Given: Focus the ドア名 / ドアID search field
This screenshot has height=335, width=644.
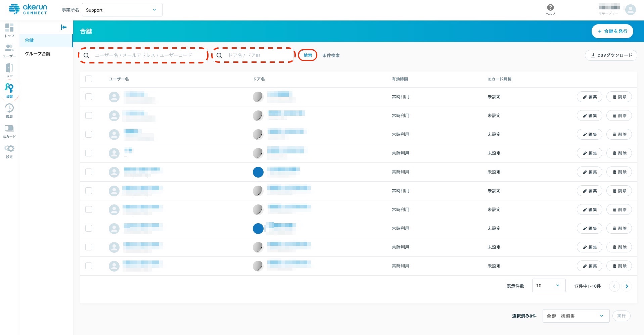Looking at the screenshot, I should (x=254, y=55).
